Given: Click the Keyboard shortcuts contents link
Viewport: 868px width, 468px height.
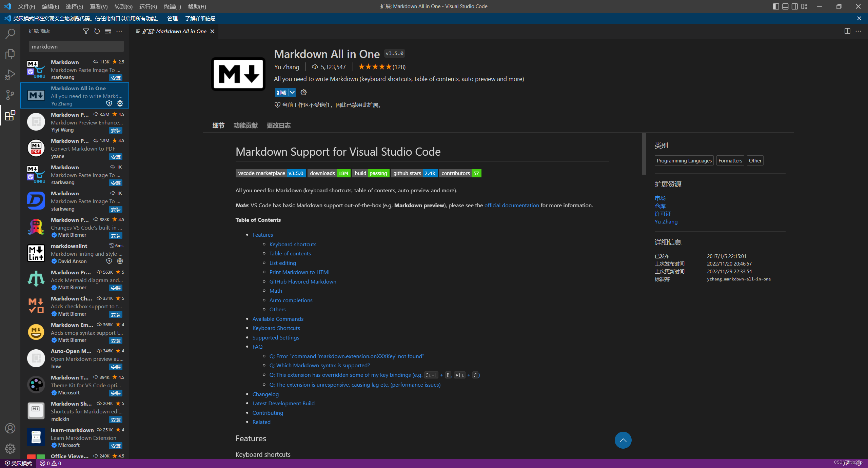Looking at the screenshot, I should point(293,244).
